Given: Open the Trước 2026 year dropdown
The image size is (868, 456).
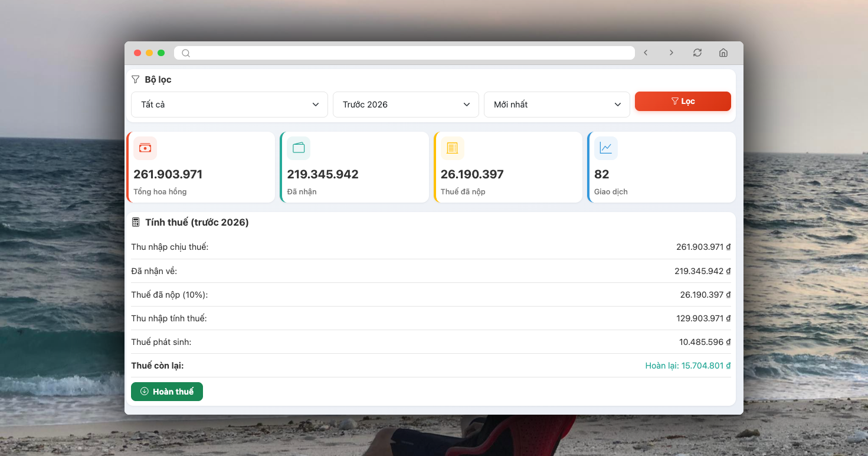Looking at the screenshot, I should tap(406, 105).
